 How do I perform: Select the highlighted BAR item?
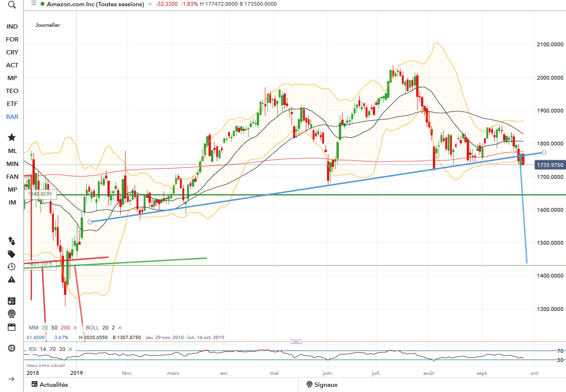pos(12,117)
